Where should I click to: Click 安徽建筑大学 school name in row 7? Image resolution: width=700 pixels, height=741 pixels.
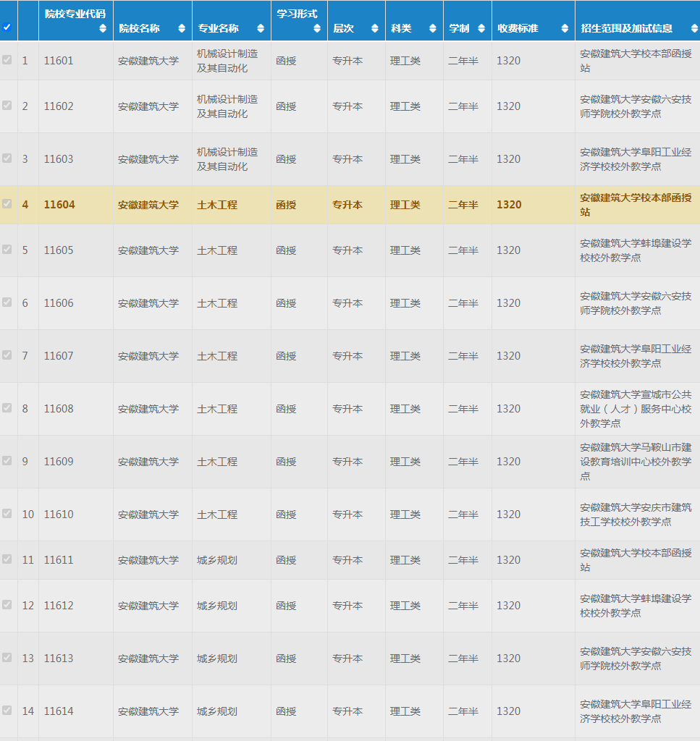click(148, 356)
